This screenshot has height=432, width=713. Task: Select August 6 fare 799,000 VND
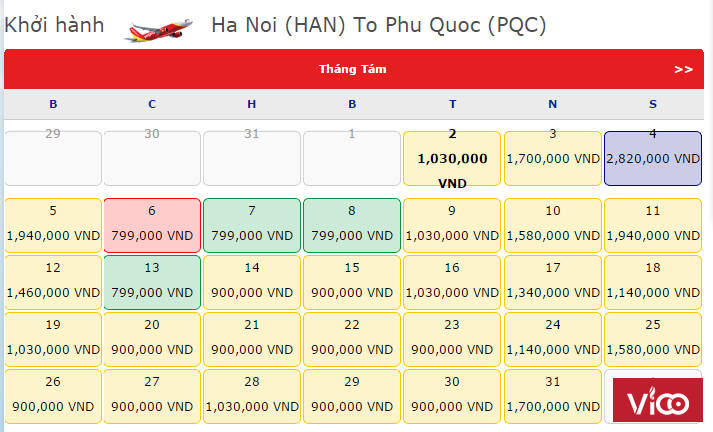click(152, 225)
